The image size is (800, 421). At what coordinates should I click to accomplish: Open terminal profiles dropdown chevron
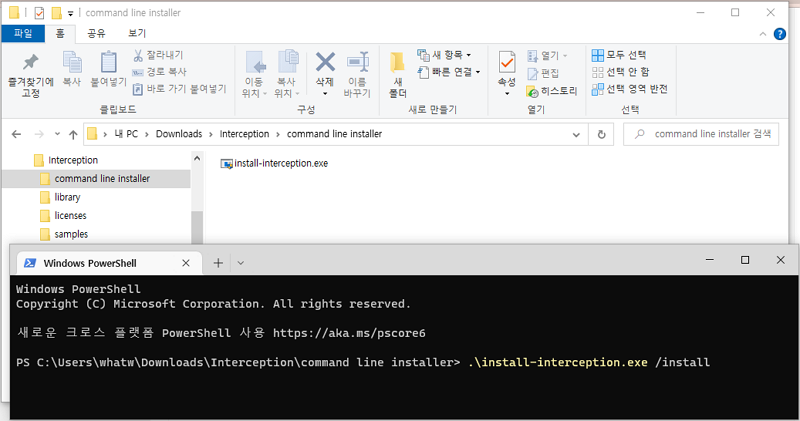tap(240, 263)
